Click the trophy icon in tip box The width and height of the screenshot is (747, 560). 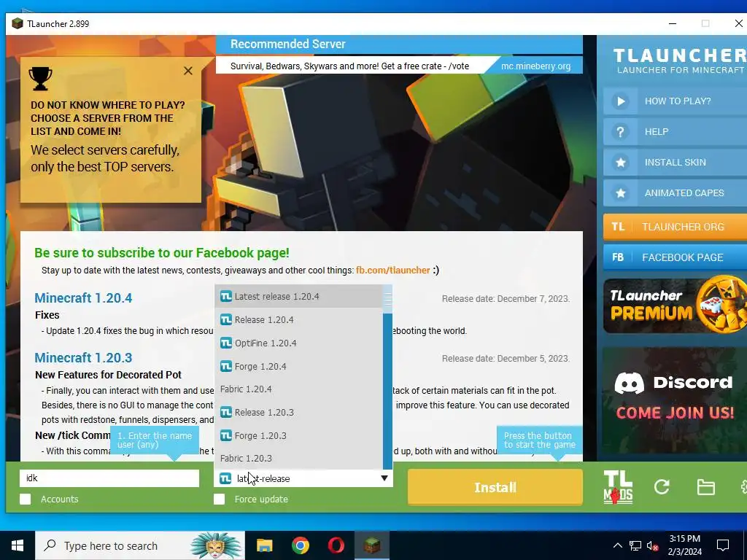coord(41,79)
